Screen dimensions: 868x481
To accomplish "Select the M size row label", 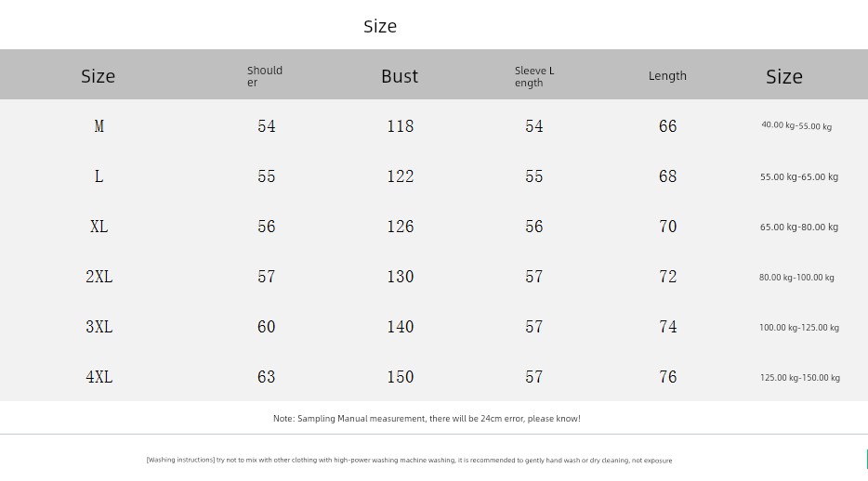I will pos(99,126).
